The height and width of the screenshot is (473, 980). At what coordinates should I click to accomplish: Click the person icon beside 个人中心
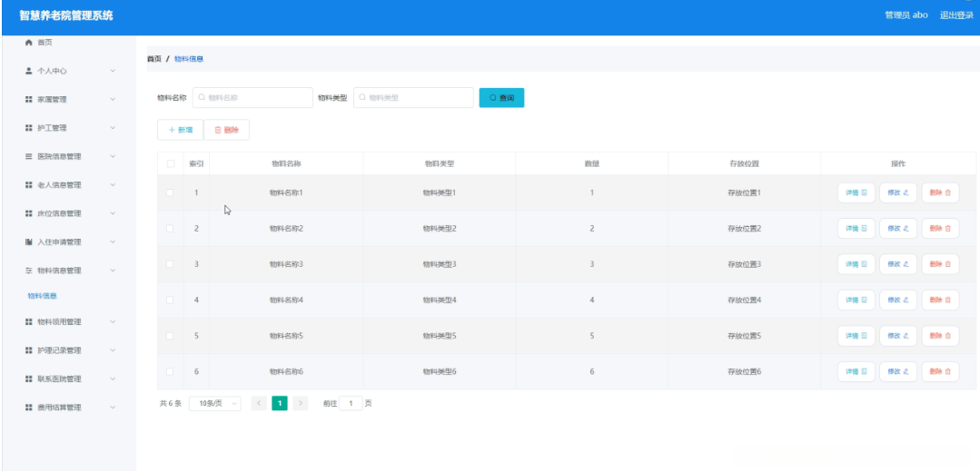(28, 71)
